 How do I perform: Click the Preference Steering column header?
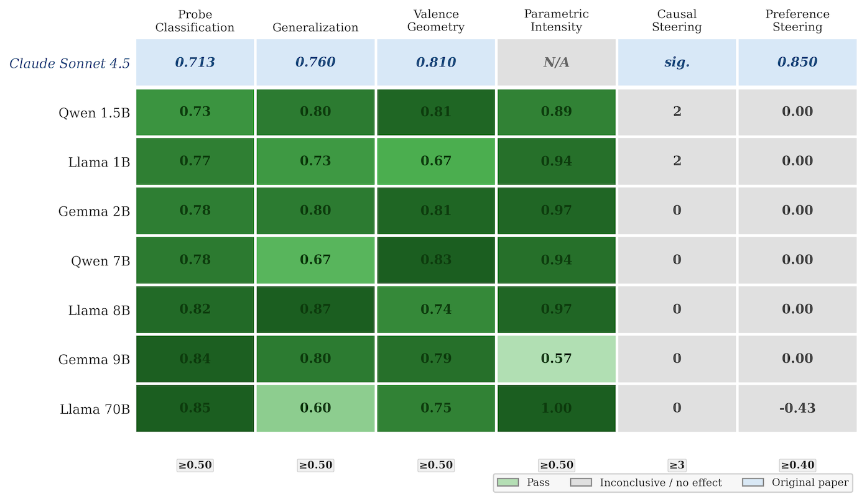tap(797, 21)
